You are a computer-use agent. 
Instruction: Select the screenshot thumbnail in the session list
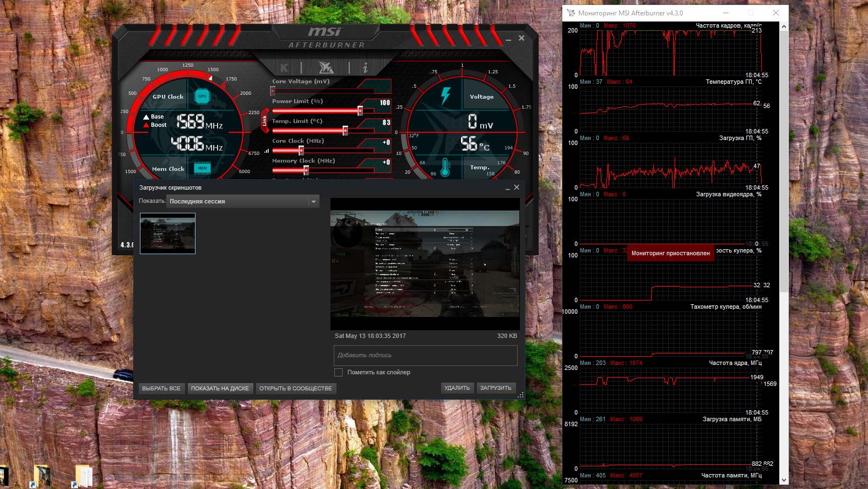167,233
